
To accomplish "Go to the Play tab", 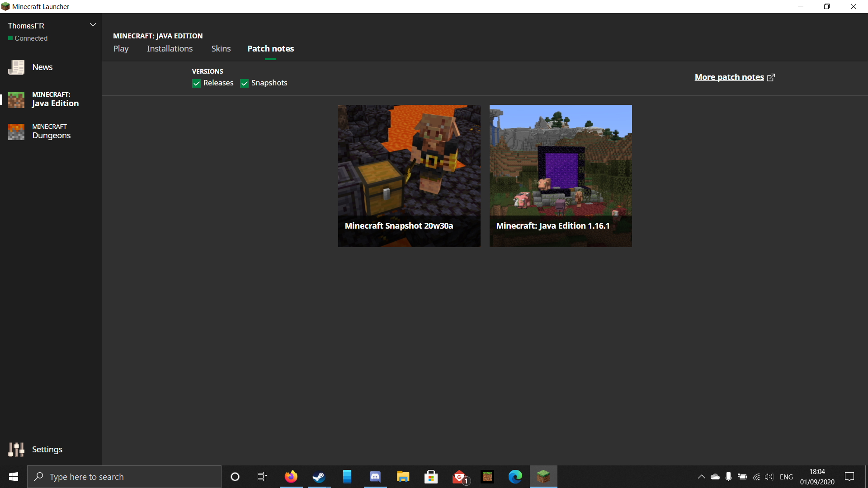I will (121, 48).
